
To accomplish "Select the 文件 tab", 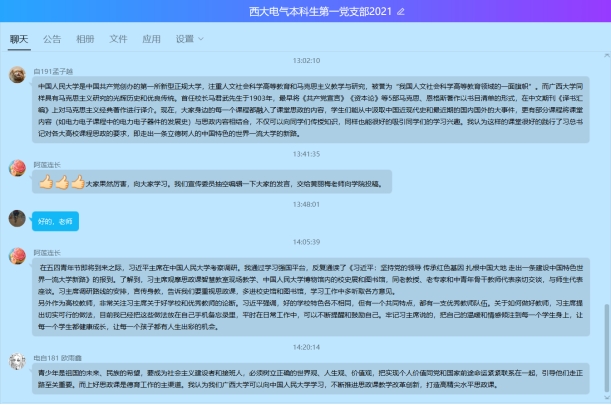I will point(118,39).
